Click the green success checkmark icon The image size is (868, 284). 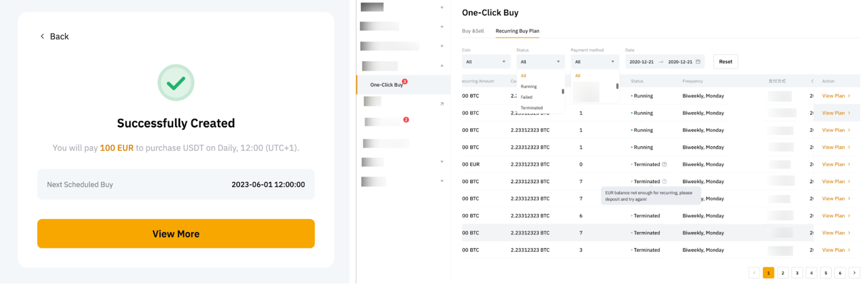[x=176, y=83]
